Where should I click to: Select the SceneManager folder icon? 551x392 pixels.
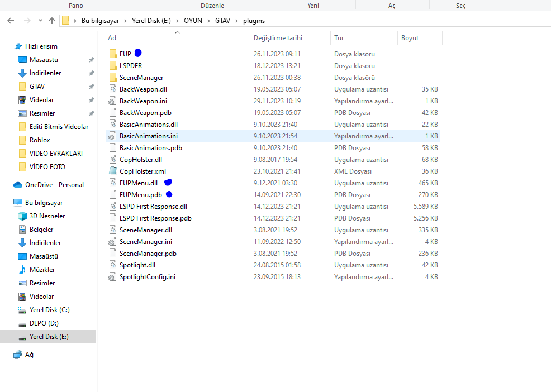point(113,77)
